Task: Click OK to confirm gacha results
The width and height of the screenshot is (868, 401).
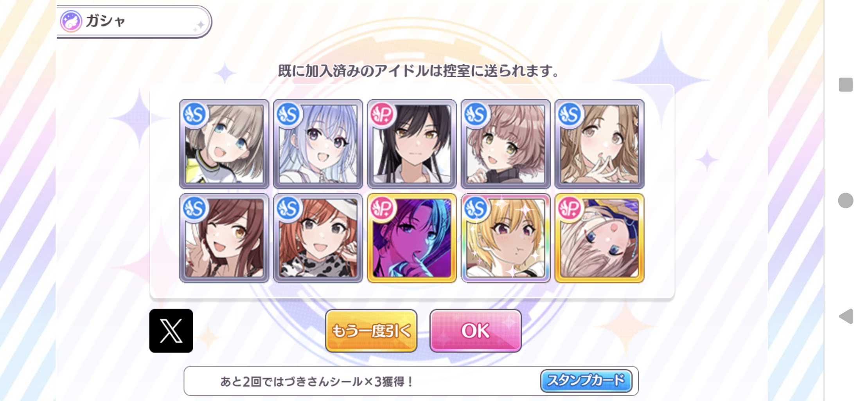Action: click(475, 331)
